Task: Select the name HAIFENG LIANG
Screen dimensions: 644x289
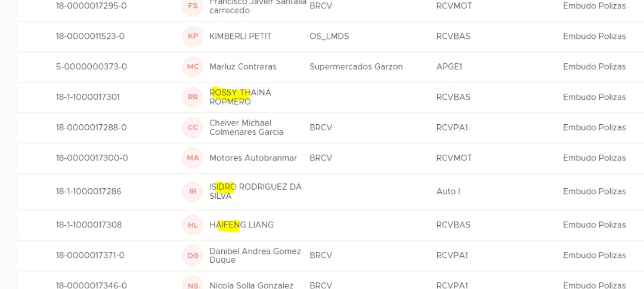Action: point(241,225)
